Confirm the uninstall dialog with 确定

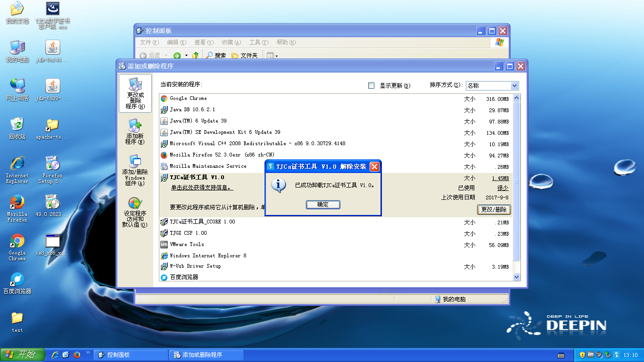tap(323, 205)
